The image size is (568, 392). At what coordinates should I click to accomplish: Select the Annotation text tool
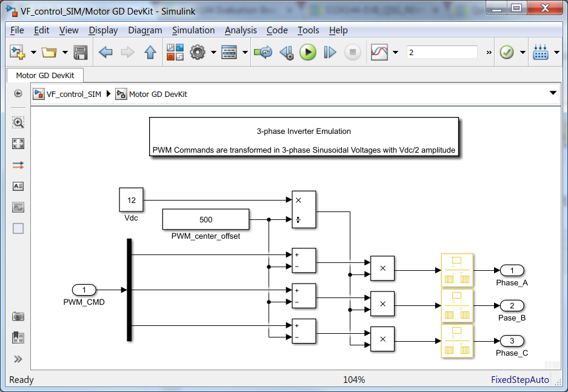click(18, 186)
